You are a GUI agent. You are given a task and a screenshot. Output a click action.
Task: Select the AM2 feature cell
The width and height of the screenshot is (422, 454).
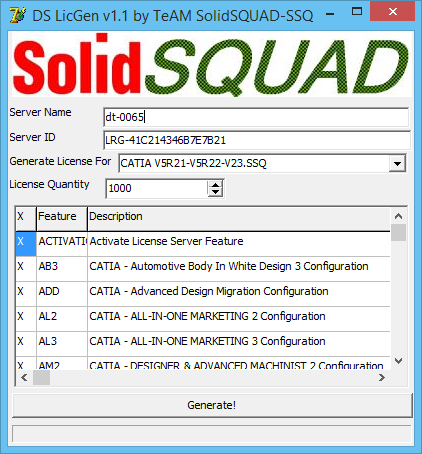click(x=62, y=363)
